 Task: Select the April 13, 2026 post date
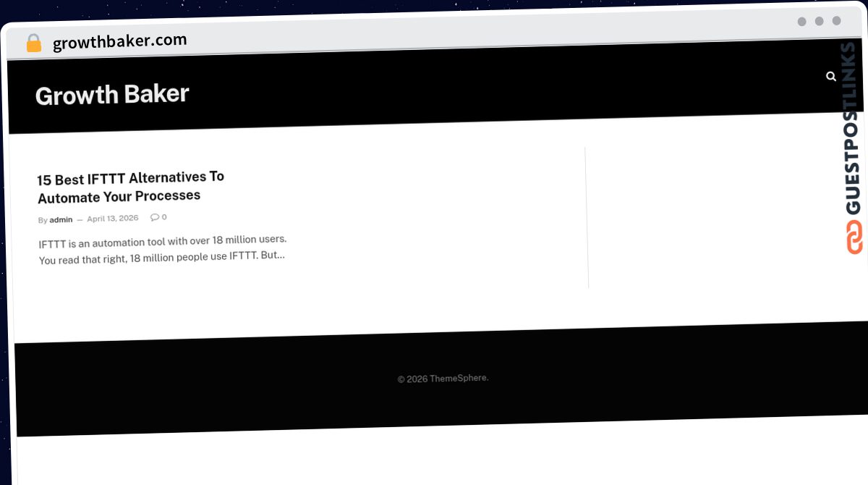click(x=113, y=219)
